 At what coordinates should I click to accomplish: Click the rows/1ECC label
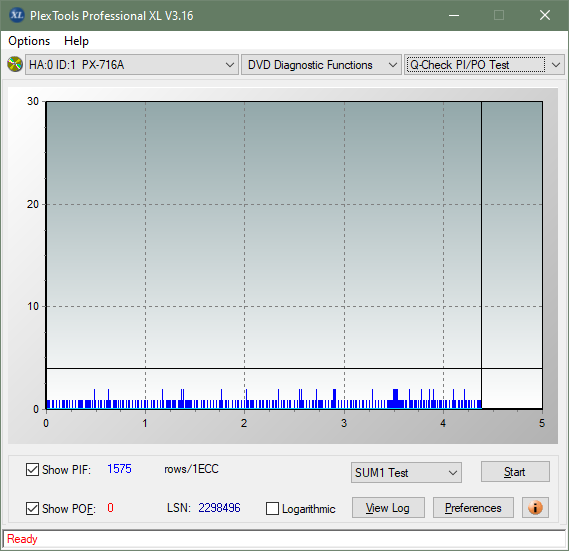[x=192, y=469]
